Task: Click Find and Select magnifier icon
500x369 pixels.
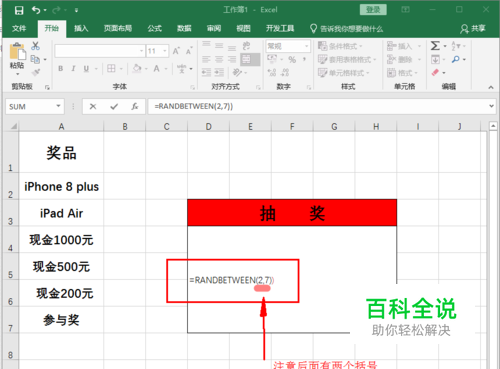Action: point(456,60)
